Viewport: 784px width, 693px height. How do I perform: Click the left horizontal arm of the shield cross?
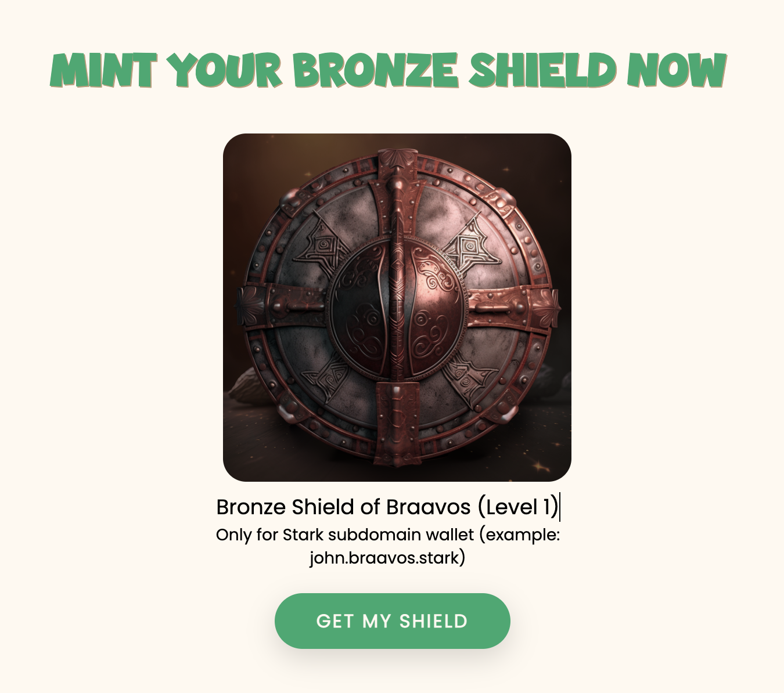pos(282,305)
